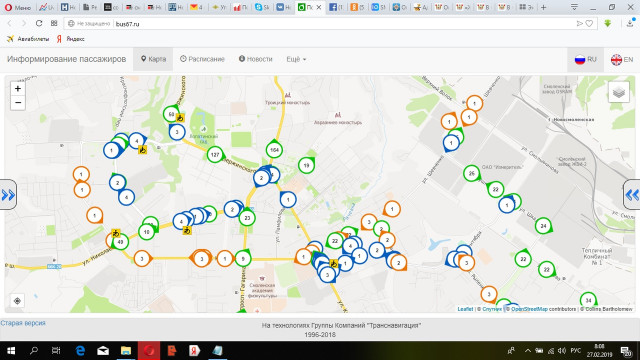Open the Ещё dropdown menu

tap(296, 59)
